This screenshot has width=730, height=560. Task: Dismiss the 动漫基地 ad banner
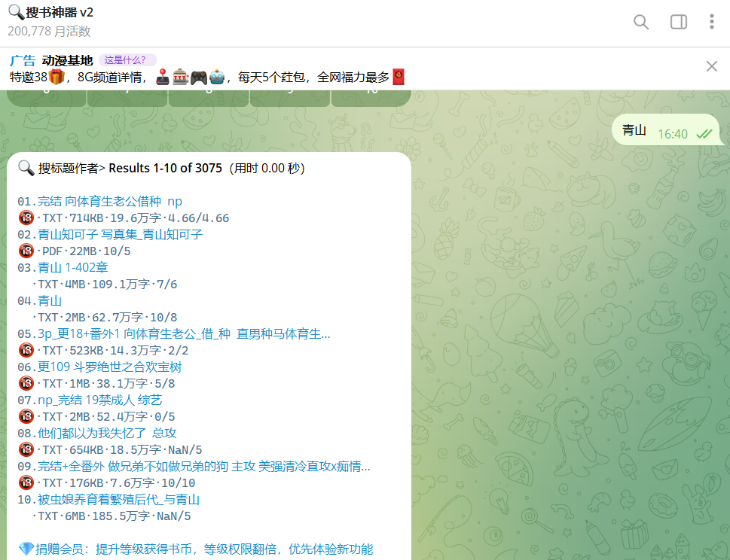[711, 66]
